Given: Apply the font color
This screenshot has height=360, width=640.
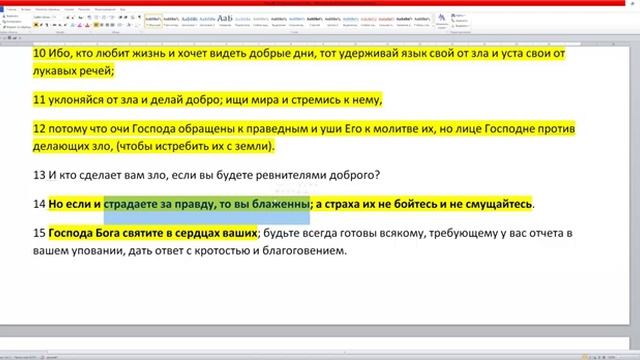Looking at the screenshot, I should point(87,25).
